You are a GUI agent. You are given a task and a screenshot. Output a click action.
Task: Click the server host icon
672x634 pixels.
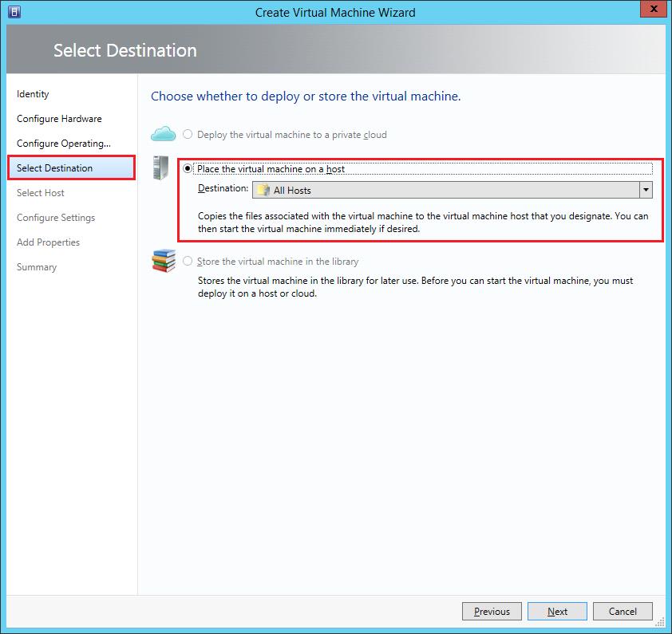coord(160,167)
